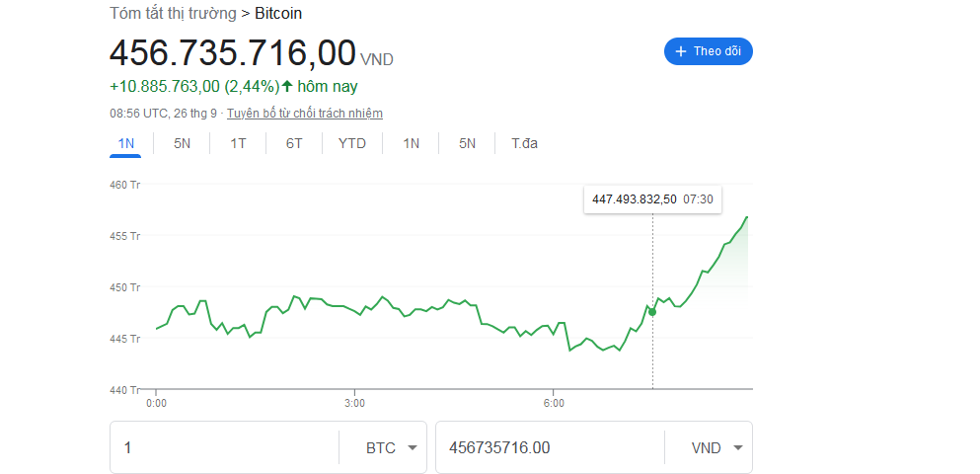Image resolution: width=980 pixels, height=474 pixels.
Task: Click the green up arrow beside hôm nay
Action: tap(287, 87)
